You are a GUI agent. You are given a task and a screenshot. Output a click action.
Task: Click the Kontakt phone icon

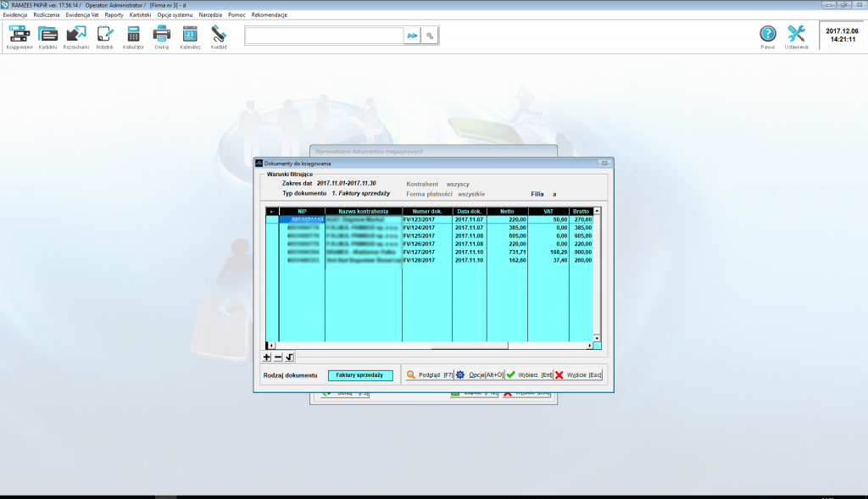[x=219, y=35]
